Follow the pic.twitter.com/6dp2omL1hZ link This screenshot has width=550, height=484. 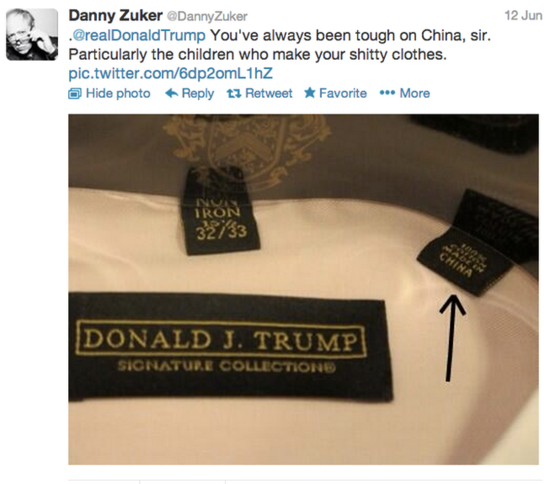pyautogui.click(x=170, y=73)
